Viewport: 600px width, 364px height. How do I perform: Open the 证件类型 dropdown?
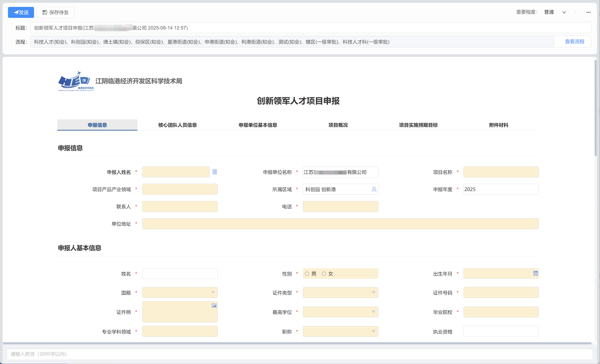pos(340,292)
